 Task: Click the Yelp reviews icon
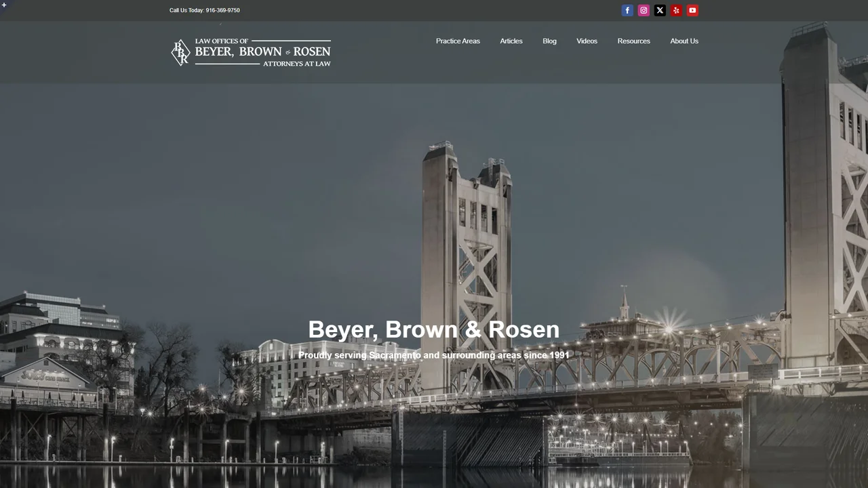pyautogui.click(x=676, y=10)
